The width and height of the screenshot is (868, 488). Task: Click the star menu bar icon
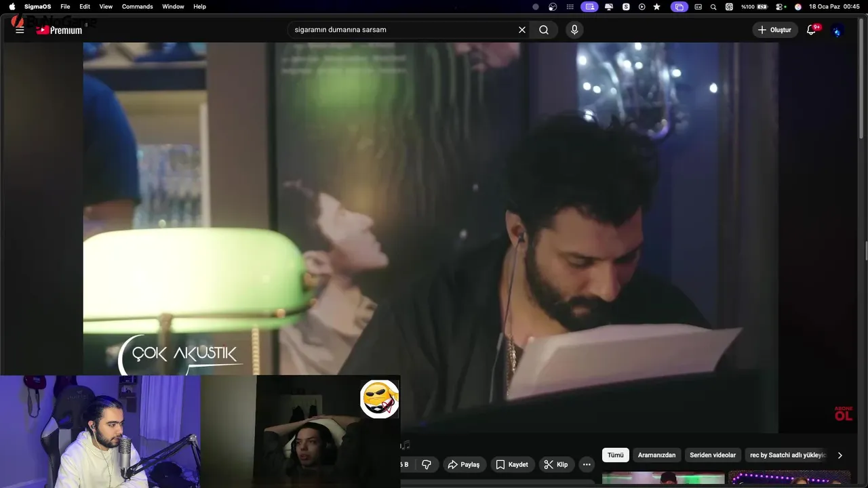[x=657, y=7]
